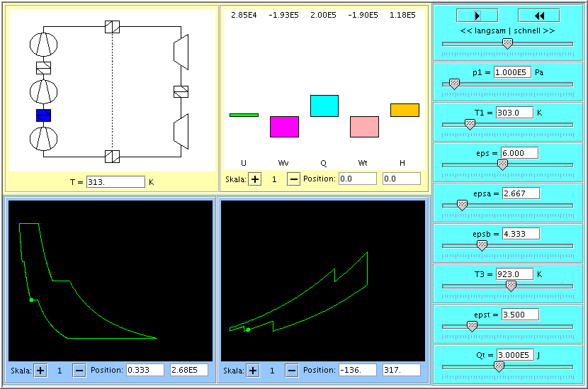This screenshot has height=389, width=588.
Task: Click the T1 temperature input field
Action: pyautogui.click(x=513, y=113)
